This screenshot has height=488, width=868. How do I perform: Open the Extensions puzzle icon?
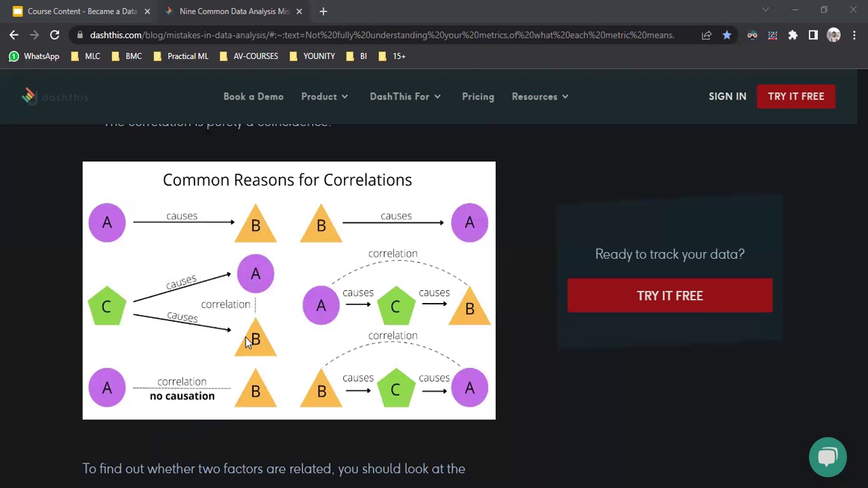click(793, 35)
